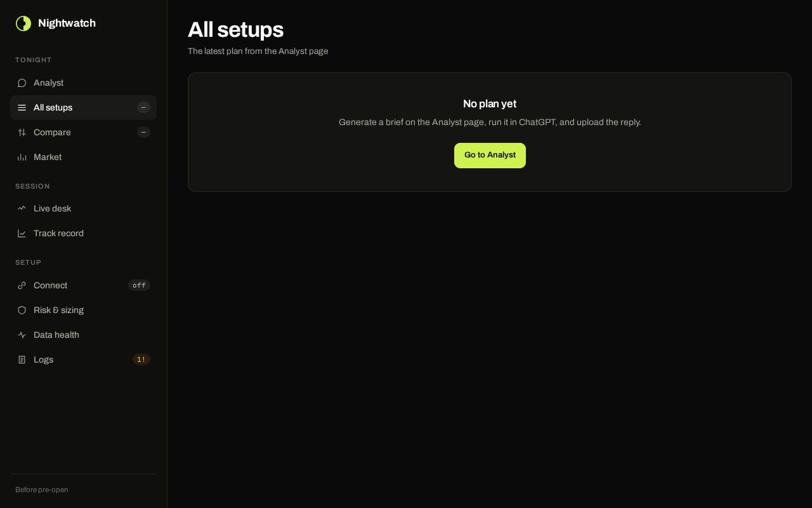Click the No plan yet heading
Image resolution: width=812 pixels, height=508 pixels.
click(x=490, y=104)
